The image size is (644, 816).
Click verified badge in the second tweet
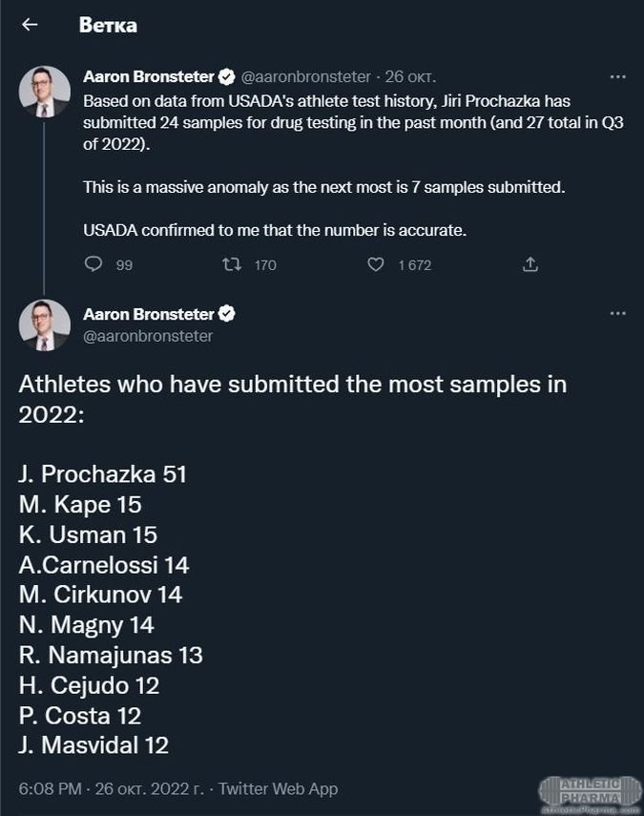pos(227,313)
